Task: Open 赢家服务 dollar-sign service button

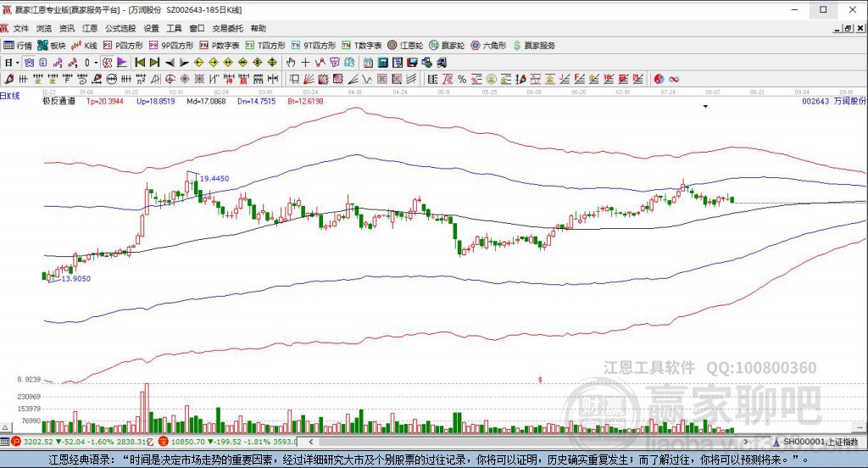Action: tap(534, 46)
